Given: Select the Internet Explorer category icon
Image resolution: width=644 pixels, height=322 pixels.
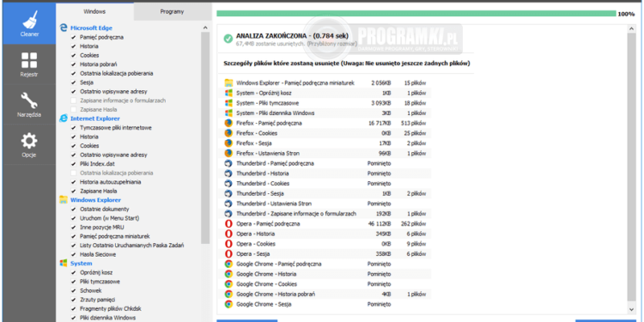Looking at the screenshot, I should [64, 118].
